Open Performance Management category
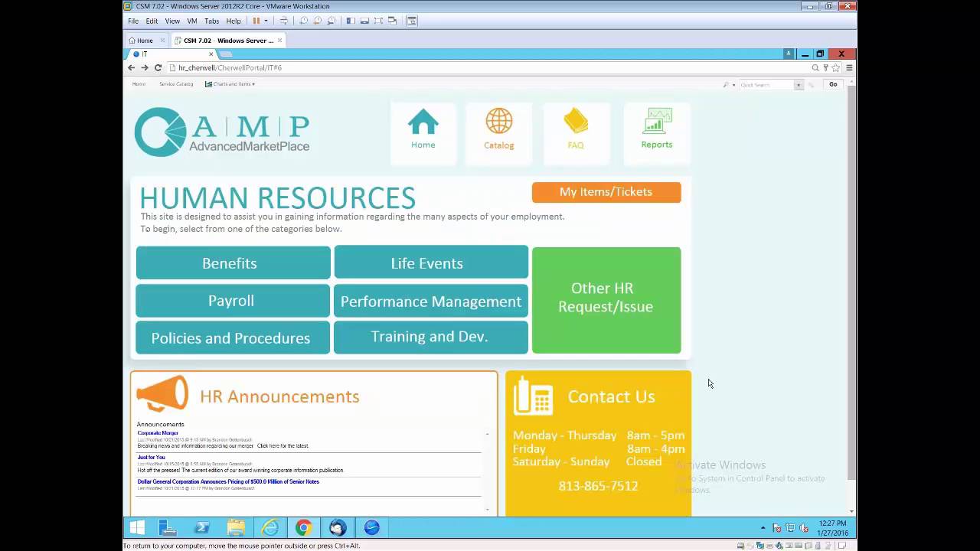Screen dimensions: 980x551 pos(431,301)
